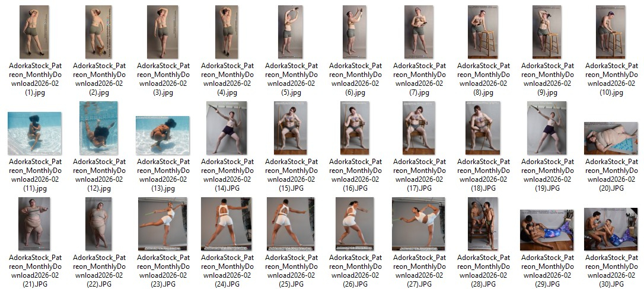Click the thumbnail of file (14).JPG

click(x=227, y=128)
